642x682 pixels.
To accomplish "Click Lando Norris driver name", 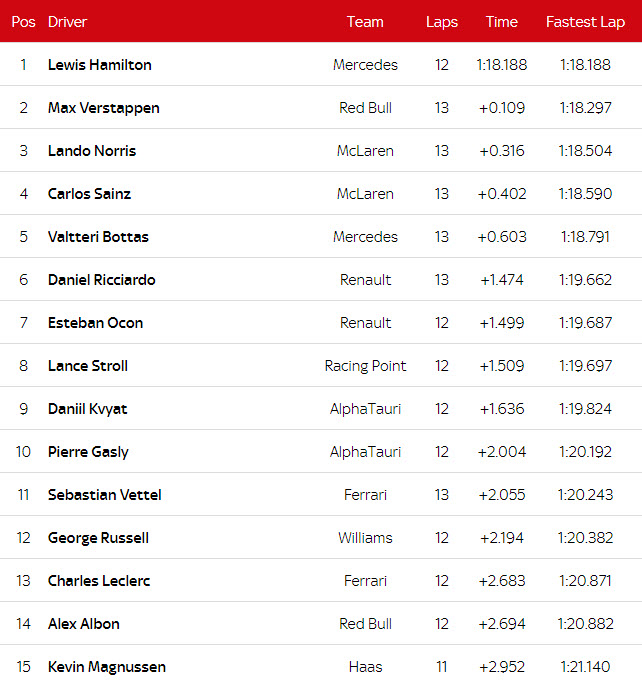I will [x=92, y=151].
